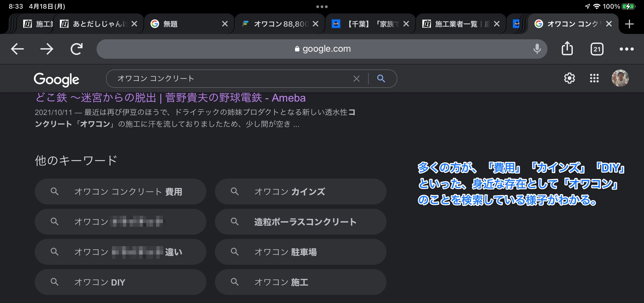Open the share sheet icon
The image size is (644, 303).
point(567,48)
